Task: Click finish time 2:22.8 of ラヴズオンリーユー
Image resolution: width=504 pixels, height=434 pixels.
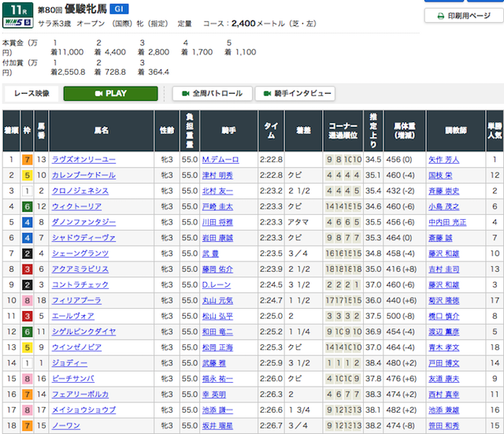Action: pyautogui.click(x=271, y=159)
